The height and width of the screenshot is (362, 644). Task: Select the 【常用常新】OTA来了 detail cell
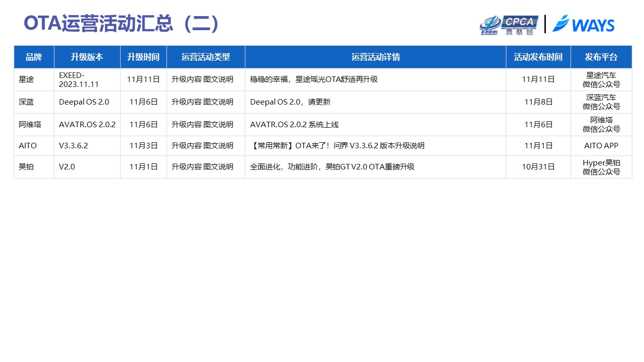[375, 146]
